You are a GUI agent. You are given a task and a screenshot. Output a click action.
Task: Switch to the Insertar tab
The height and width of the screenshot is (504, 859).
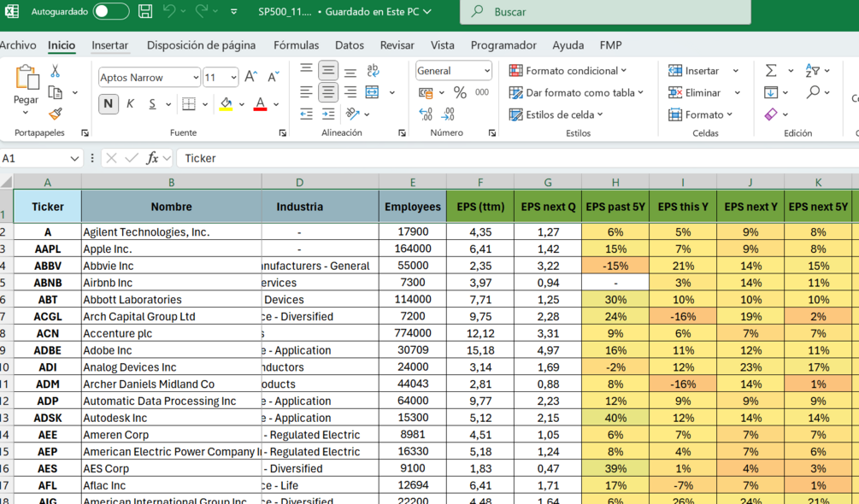point(109,45)
